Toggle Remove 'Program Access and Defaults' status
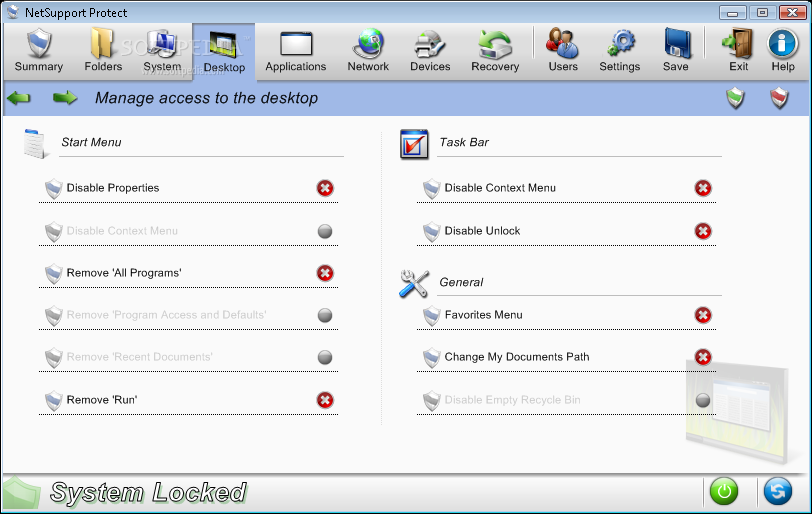Image resolution: width=812 pixels, height=514 pixels. coord(325,315)
